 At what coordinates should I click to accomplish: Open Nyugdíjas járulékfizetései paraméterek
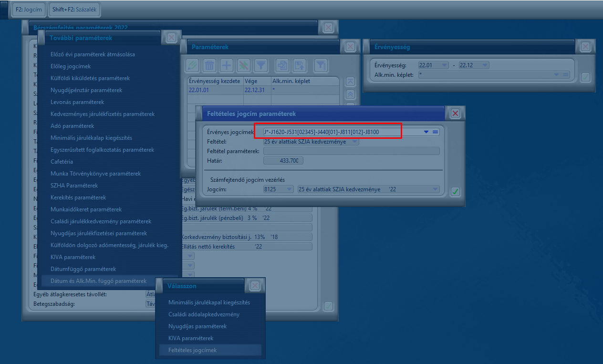[x=99, y=233]
